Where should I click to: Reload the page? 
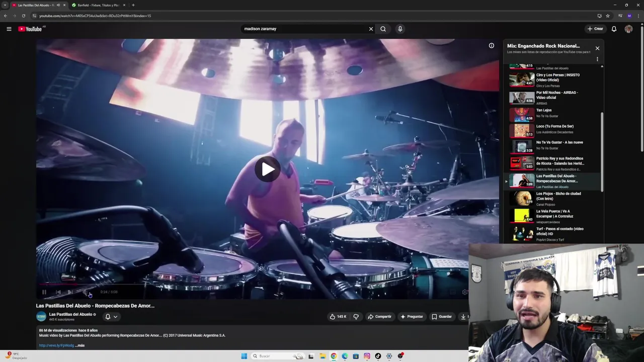coord(23,16)
